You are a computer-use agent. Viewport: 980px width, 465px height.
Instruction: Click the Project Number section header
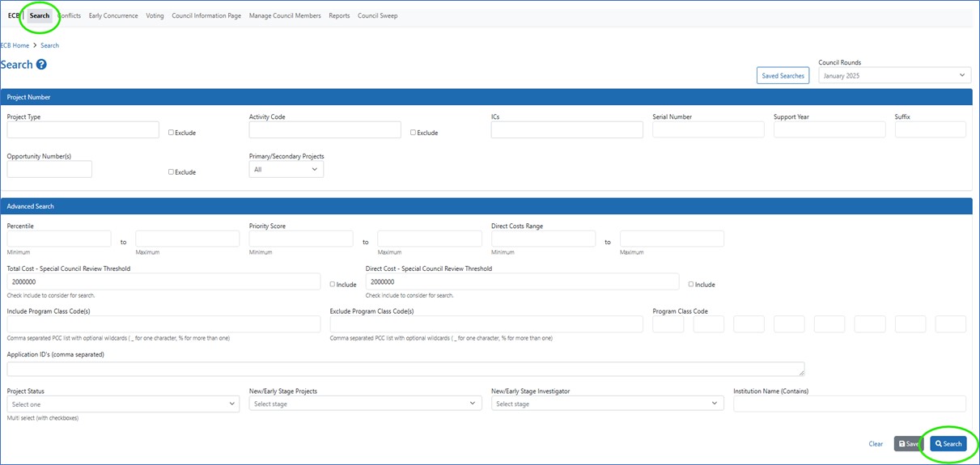[486, 97]
